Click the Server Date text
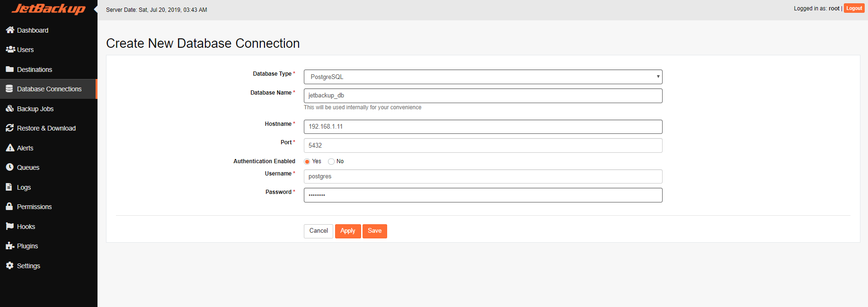 point(157,9)
